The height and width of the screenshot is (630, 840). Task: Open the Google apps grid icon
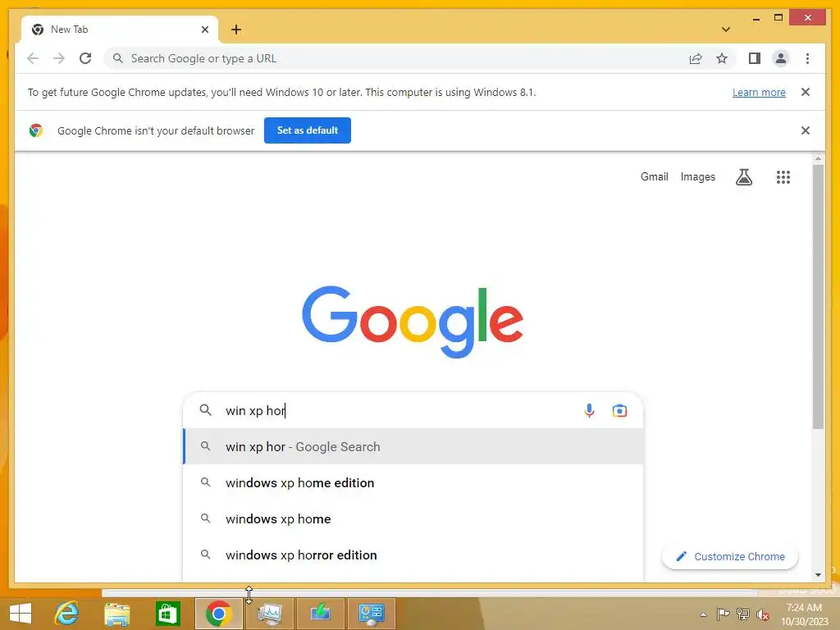coord(783,177)
